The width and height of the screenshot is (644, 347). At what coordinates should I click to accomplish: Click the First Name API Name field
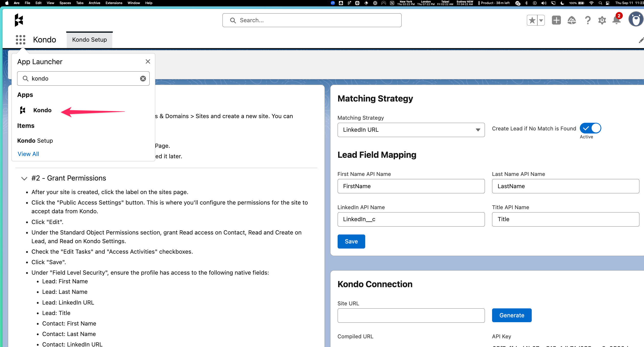(411, 186)
